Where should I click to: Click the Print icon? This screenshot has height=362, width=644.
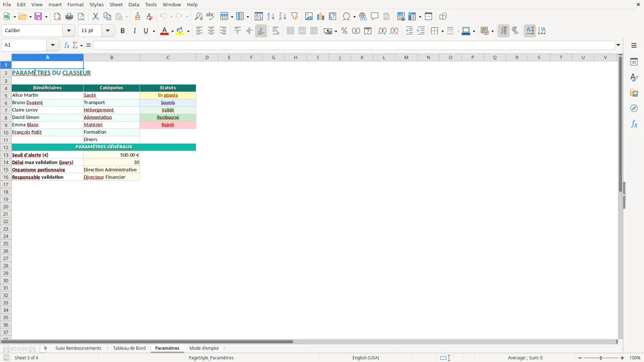point(69,17)
